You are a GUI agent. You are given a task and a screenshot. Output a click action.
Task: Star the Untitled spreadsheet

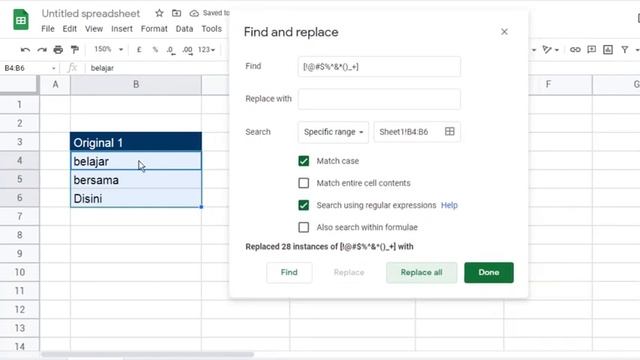coord(159,13)
